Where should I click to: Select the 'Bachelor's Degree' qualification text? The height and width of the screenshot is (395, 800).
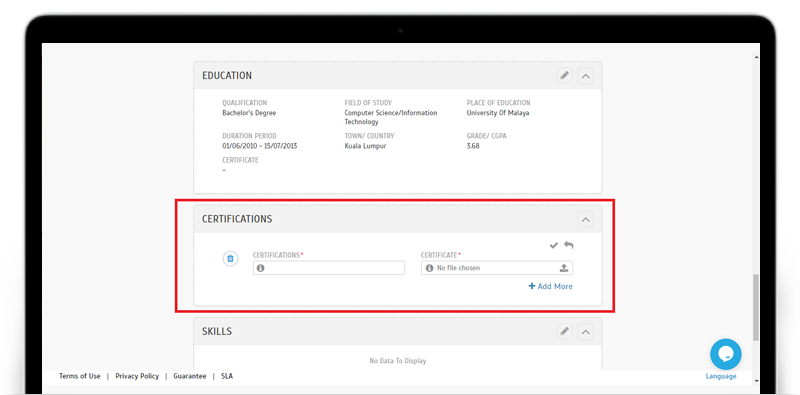(249, 113)
